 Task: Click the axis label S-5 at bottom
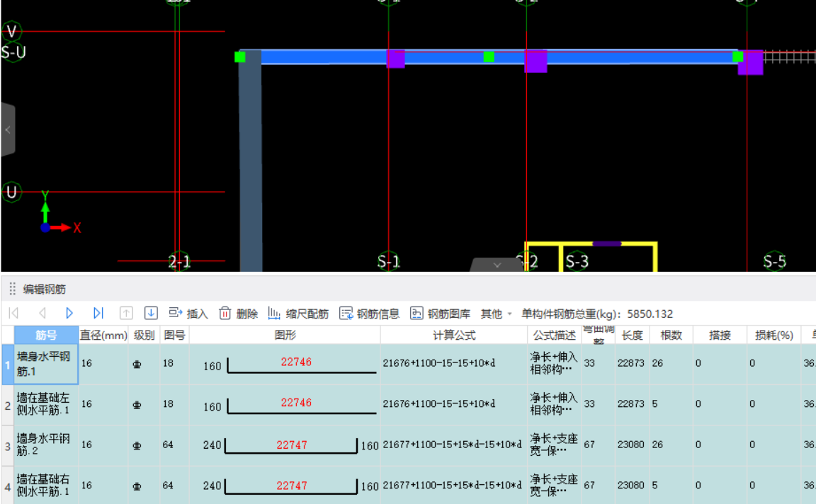(x=774, y=261)
